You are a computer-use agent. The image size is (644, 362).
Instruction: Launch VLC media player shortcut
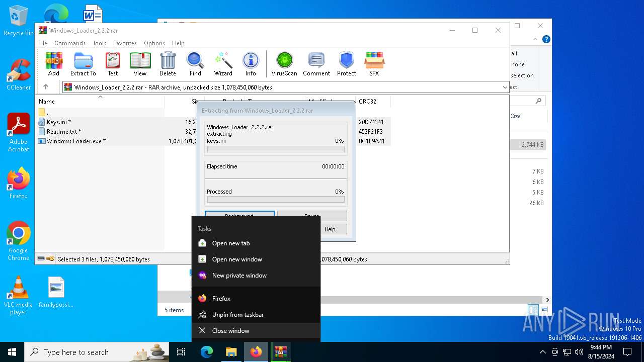pos(18,296)
